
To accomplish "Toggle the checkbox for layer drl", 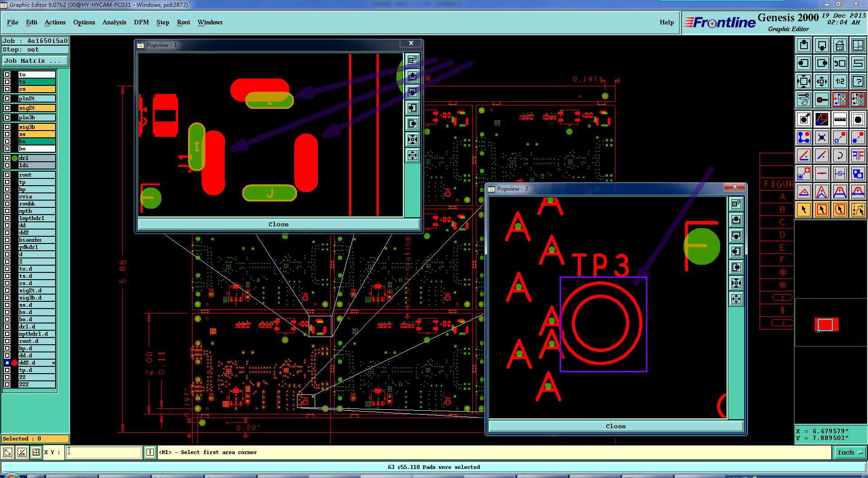I will [7, 158].
